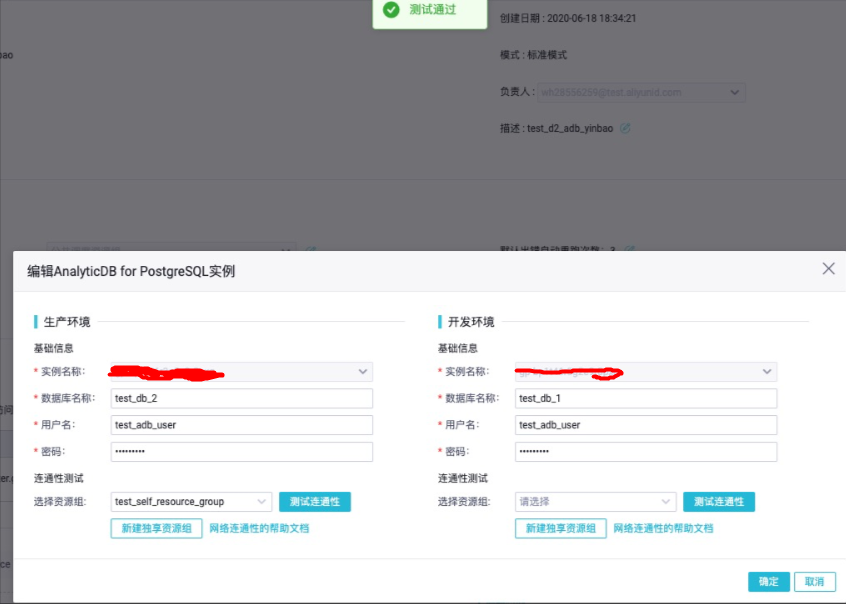Open production environment instance name dropdown
The width and height of the screenshot is (846, 604).
[x=242, y=372]
